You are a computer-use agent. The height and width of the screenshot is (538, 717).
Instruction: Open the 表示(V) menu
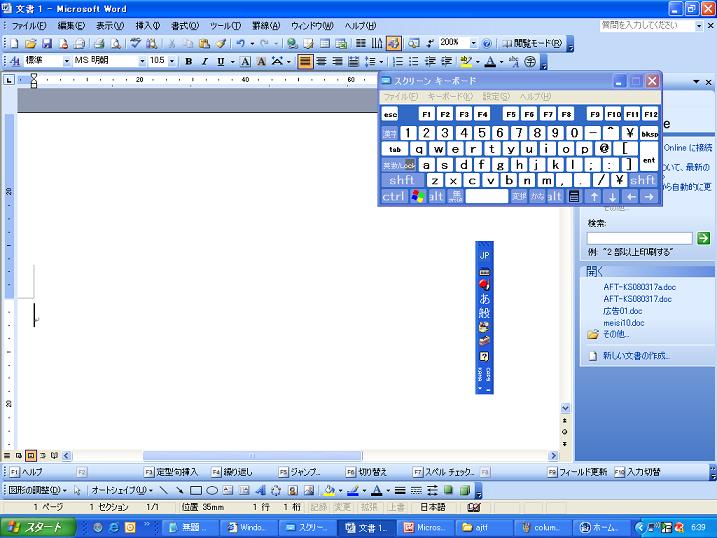tap(110, 26)
